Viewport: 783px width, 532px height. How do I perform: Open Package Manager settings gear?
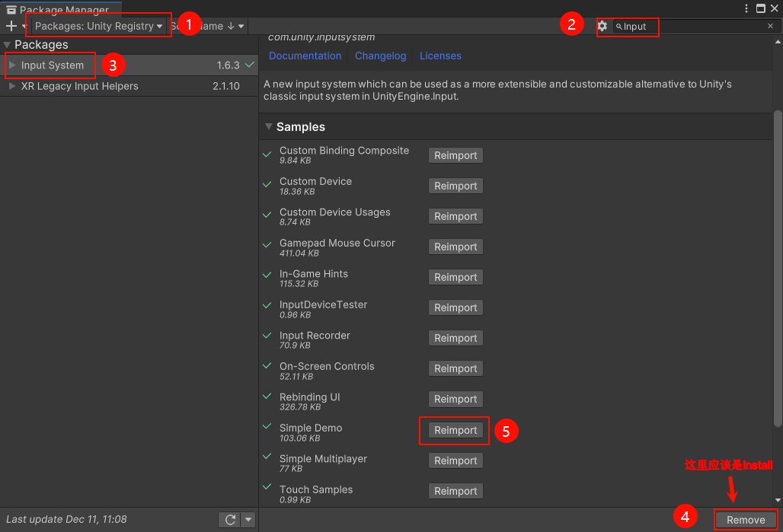pos(602,26)
